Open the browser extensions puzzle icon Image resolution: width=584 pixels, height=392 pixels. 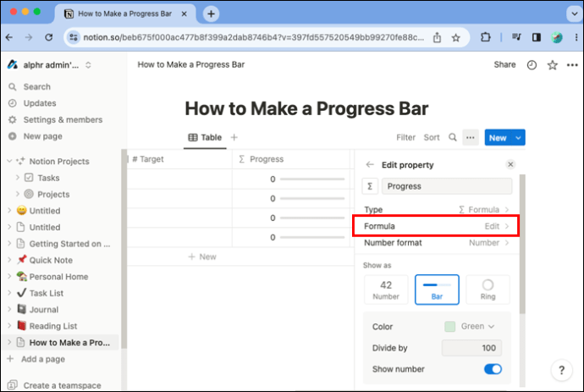click(x=485, y=37)
